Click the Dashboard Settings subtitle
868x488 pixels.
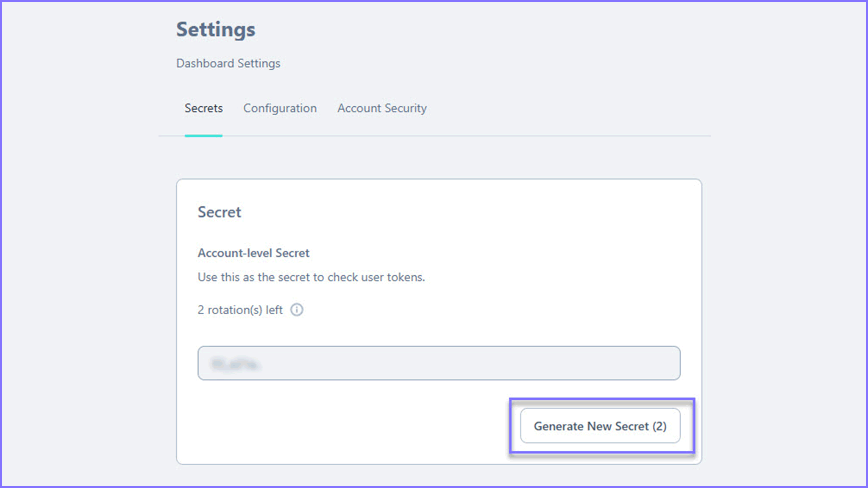pos(228,64)
